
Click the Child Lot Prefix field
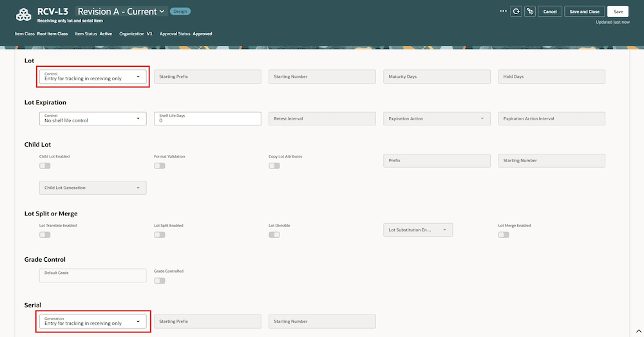(437, 161)
